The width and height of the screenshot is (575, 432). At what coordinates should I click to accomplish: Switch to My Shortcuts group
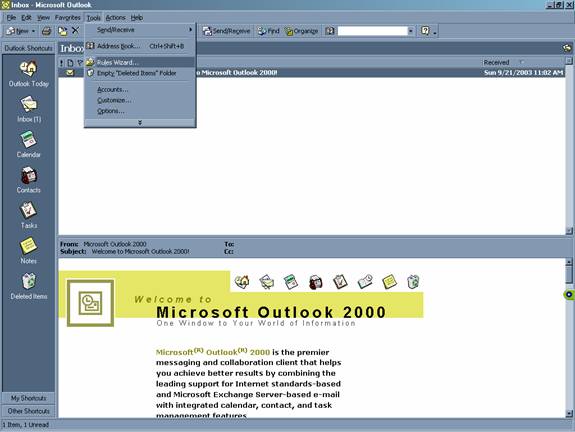click(29, 398)
